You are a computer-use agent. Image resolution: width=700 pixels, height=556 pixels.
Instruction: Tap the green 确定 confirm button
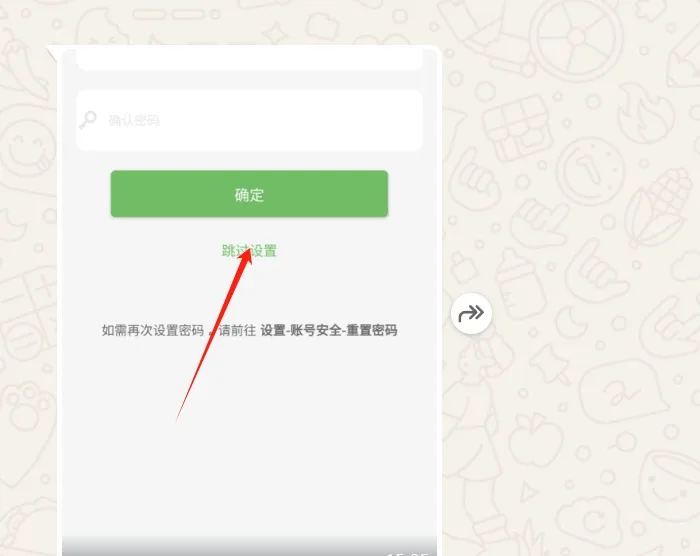click(x=249, y=194)
